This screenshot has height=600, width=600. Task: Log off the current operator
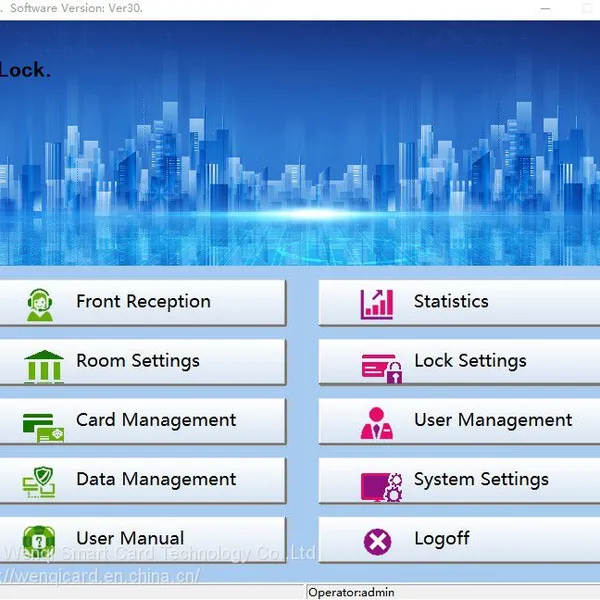tap(459, 540)
